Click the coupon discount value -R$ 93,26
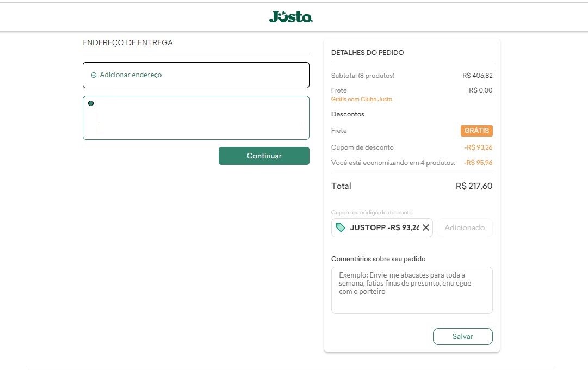588x382 pixels. click(x=478, y=147)
